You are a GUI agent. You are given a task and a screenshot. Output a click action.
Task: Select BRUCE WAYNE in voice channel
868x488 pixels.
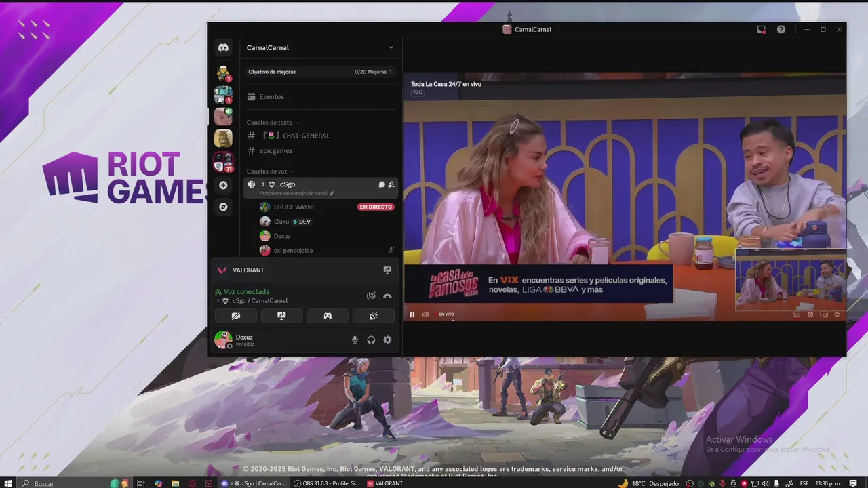point(294,207)
